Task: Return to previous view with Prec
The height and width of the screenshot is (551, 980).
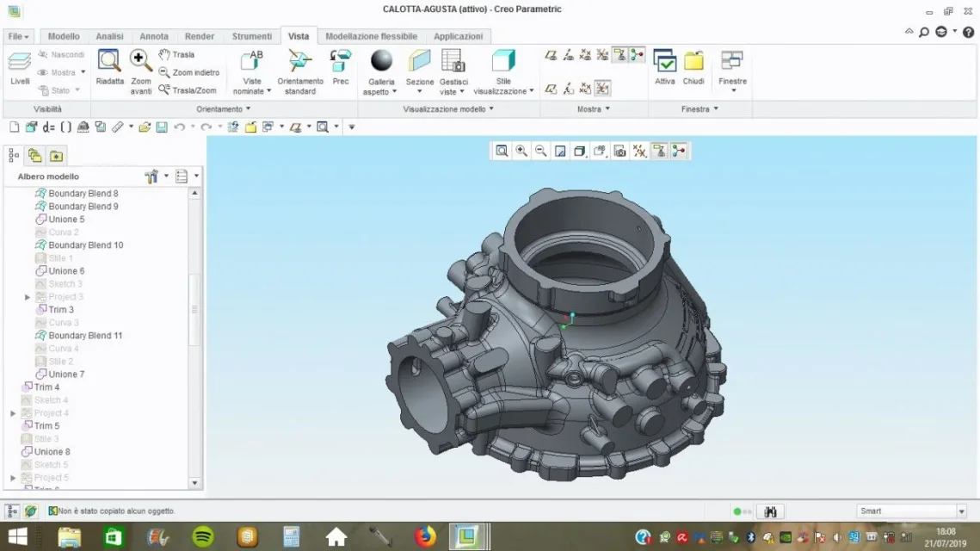Action: coord(341,67)
